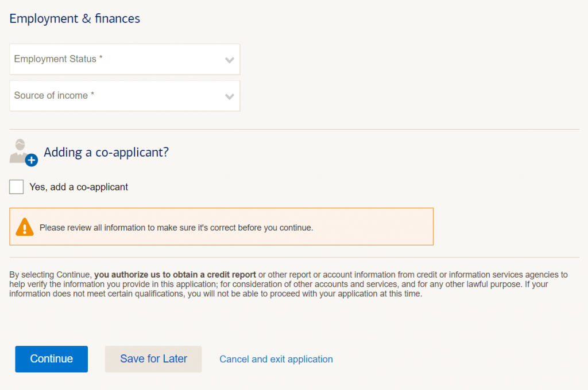Click the 'Employment & finances' section heading

tap(75, 19)
